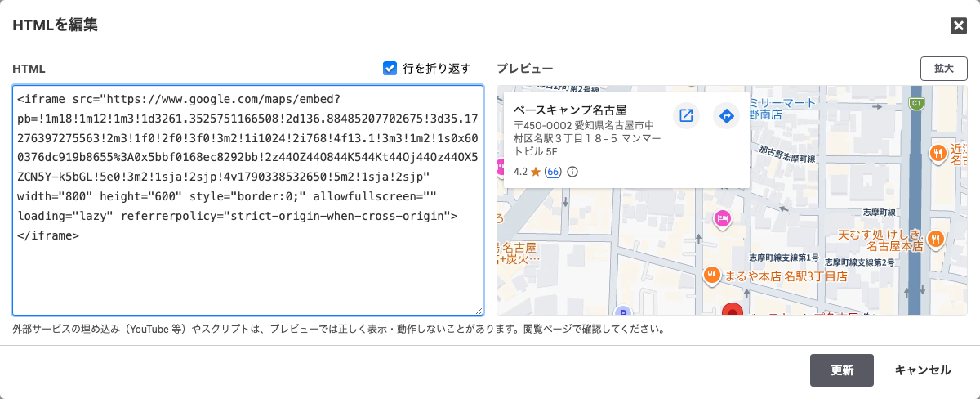The width and height of the screenshot is (980, 399).
Task: Click the キャンセル button
Action: [x=923, y=370]
